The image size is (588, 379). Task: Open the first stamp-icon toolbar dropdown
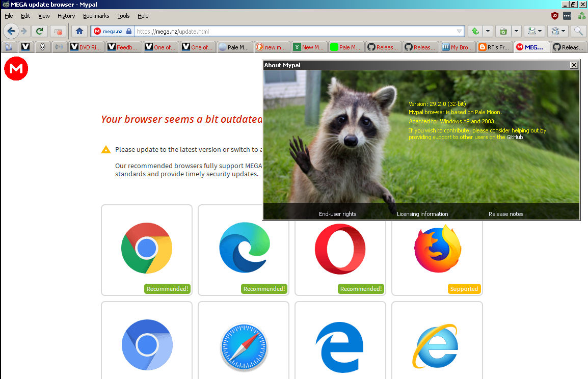534,31
